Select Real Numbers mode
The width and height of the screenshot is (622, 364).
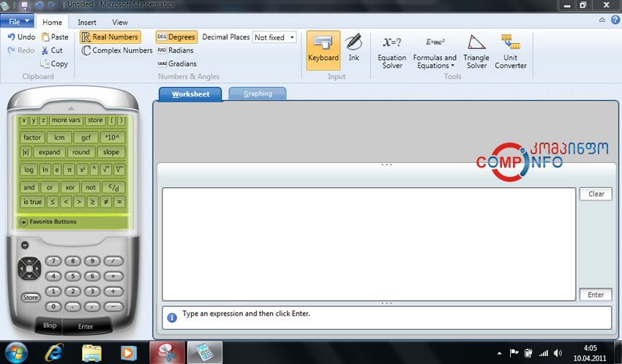tap(110, 37)
